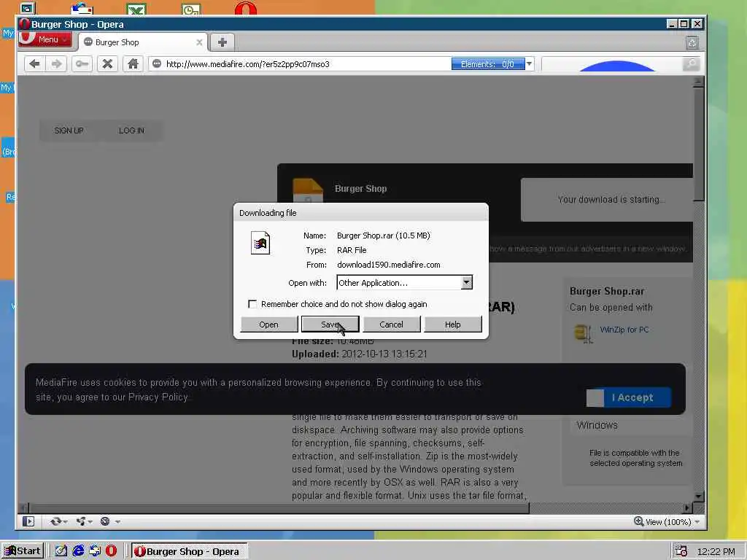Click the Elements 0/0 loading progress indicator
Viewport: 747px width, 560px height.
pos(488,64)
